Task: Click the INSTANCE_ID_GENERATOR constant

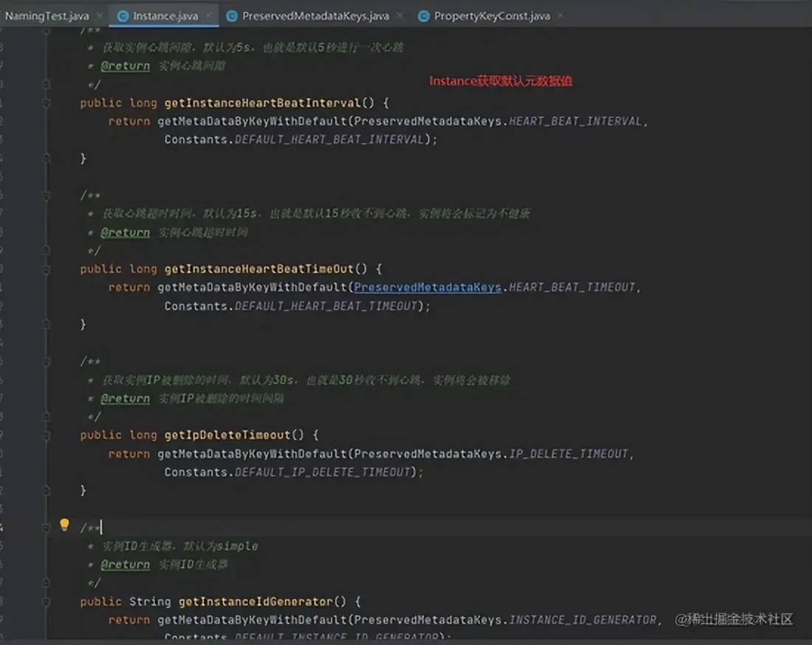Action: 582,620
